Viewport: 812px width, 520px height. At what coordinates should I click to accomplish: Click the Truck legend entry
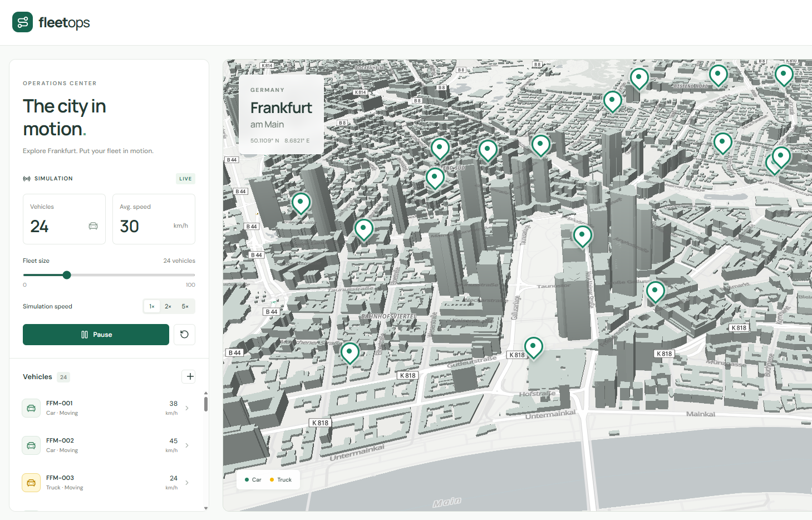[280, 480]
